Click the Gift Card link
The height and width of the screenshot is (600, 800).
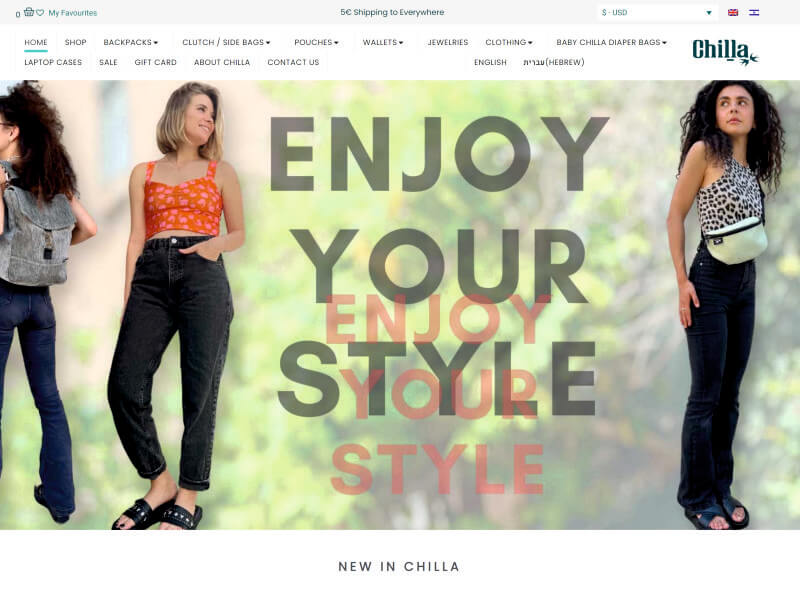[156, 62]
